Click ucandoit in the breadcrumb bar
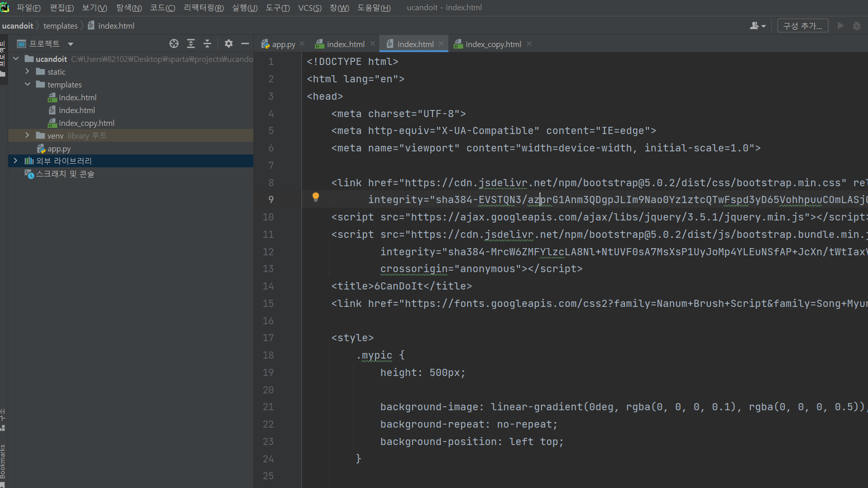The width and height of the screenshot is (868, 488). 18,26
